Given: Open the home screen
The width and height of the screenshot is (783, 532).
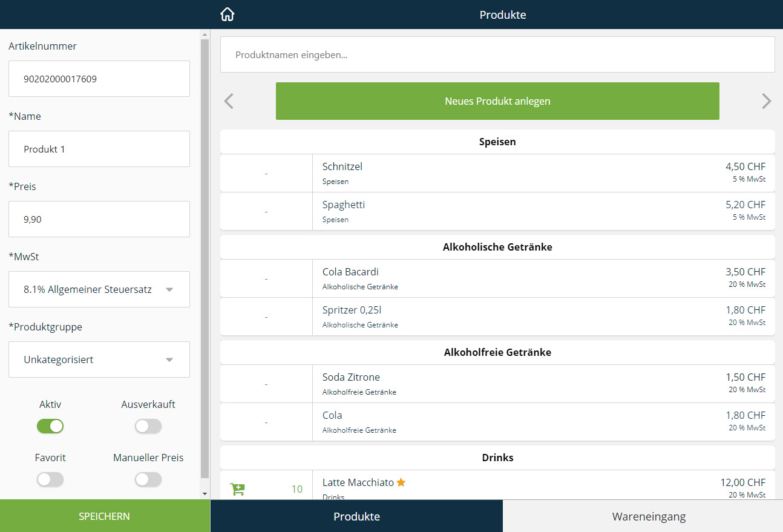Looking at the screenshot, I should click(227, 14).
